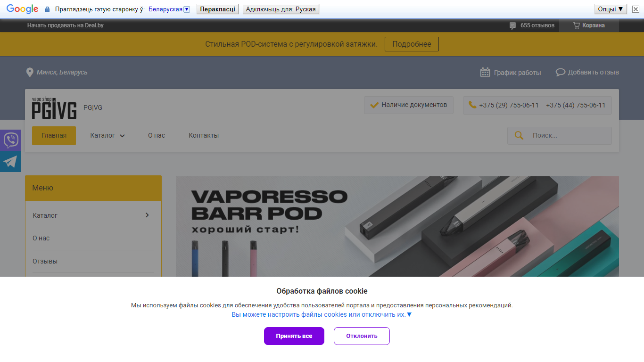Open the Опцыі options dropdown
The width and height of the screenshot is (644, 362).
click(611, 9)
